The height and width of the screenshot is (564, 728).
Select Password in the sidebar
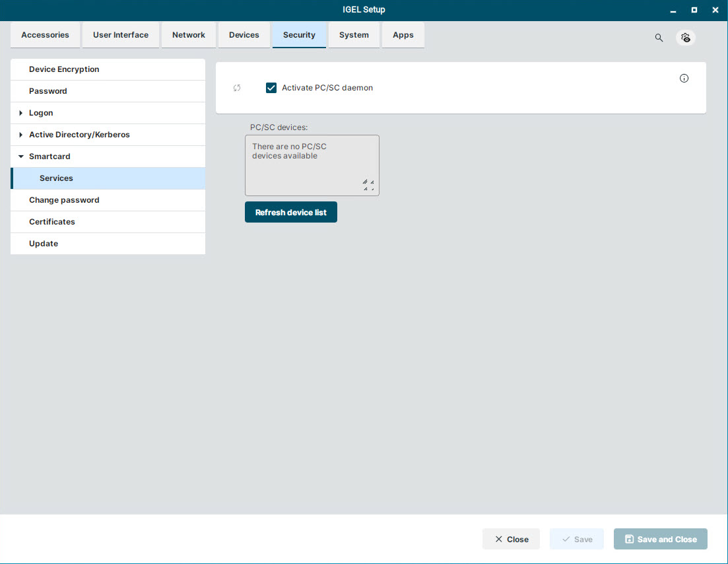(108, 91)
